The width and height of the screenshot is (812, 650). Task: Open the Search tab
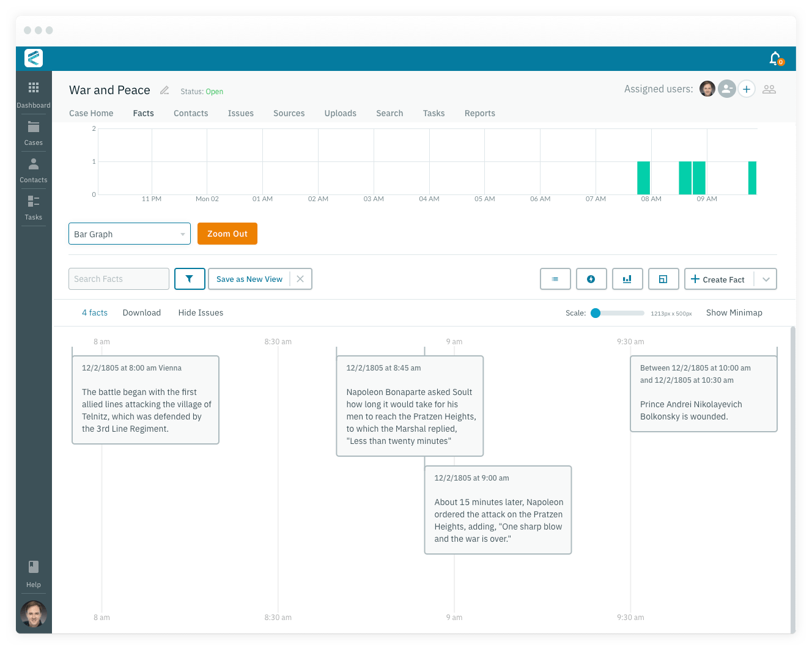pyautogui.click(x=389, y=113)
